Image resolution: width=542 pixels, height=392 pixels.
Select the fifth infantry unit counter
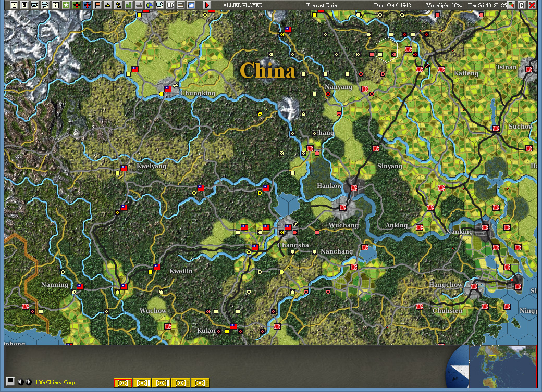[x=200, y=383]
